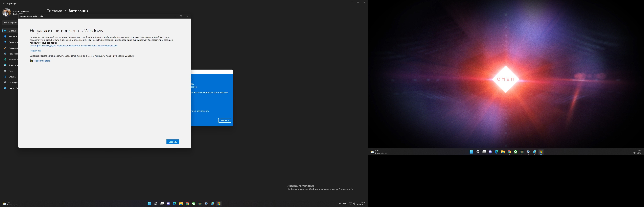Open Paint palette icon on left monitor taskbar
The width and height of the screenshot is (644, 207).
(x=212, y=204)
